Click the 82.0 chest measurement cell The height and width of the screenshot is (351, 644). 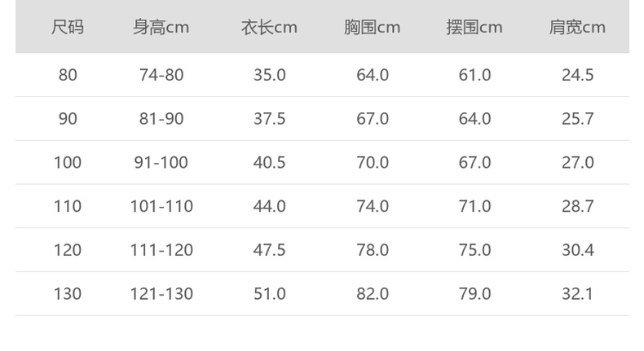point(372,293)
